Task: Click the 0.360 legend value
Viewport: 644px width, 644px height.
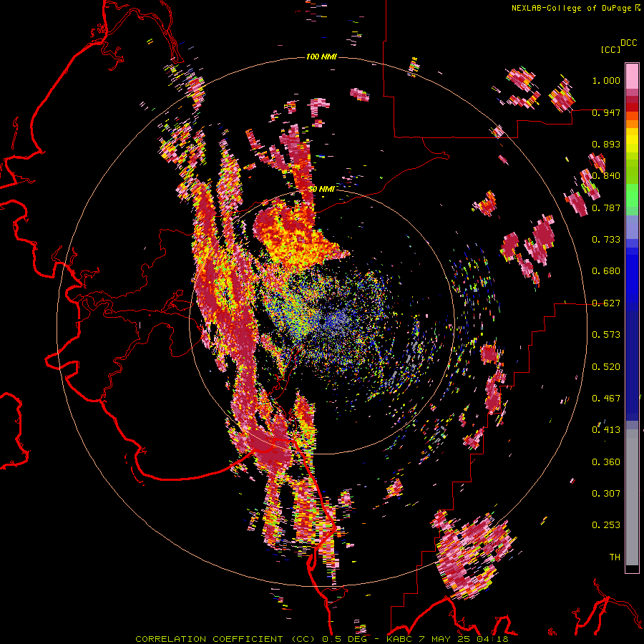Action: click(606, 462)
